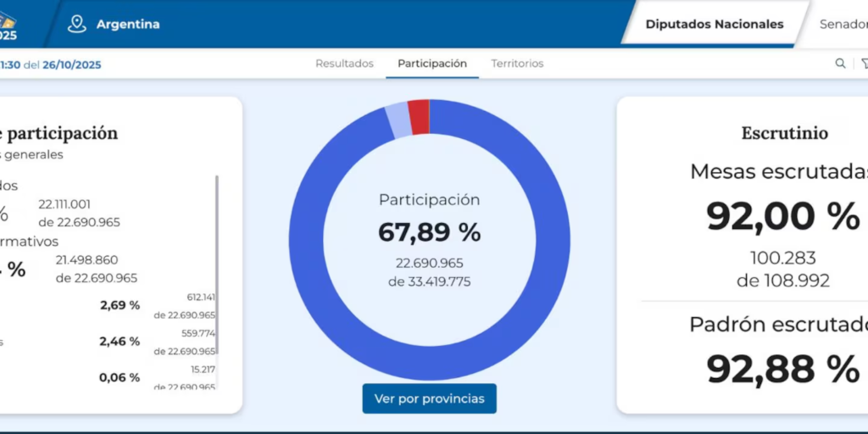Click the 67,89 % participation figure
This screenshot has width=868, height=434.
click(x=429, y=231)
